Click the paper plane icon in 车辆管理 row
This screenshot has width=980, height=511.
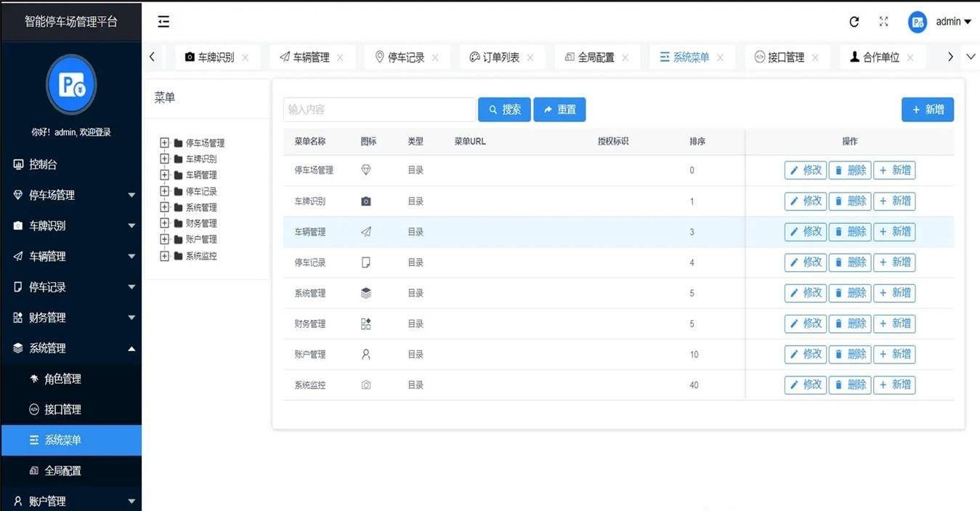(x=366, y=232)
